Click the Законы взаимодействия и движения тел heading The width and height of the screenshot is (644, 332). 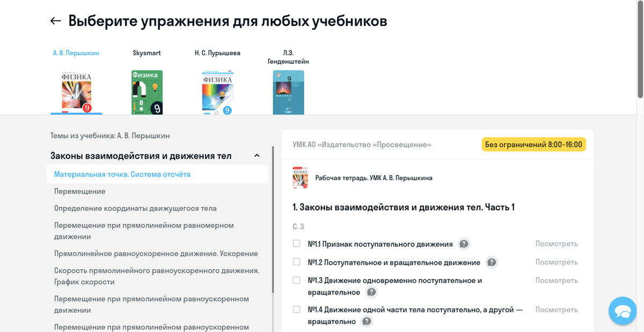[x=141, y=156]
